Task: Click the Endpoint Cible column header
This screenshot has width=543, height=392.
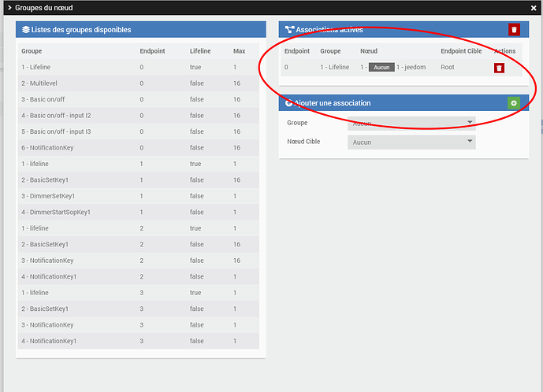Action: point(461,51)
